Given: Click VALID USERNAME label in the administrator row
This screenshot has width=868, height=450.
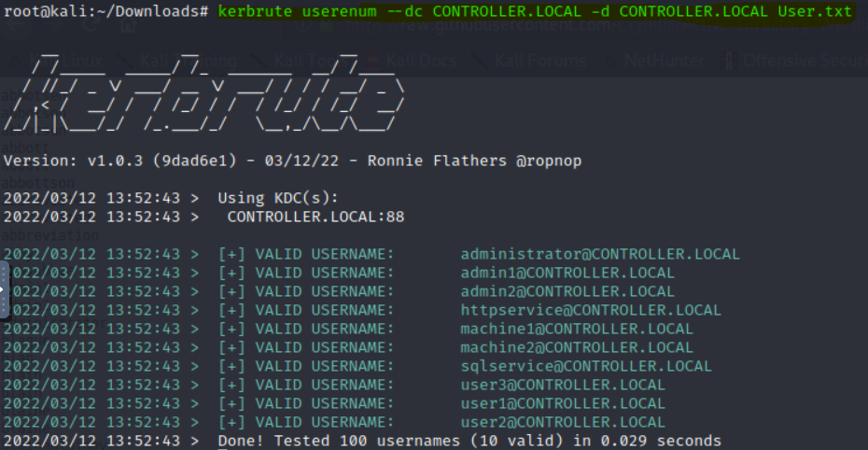Looking at the screenshot, I should tap(325, 254).
